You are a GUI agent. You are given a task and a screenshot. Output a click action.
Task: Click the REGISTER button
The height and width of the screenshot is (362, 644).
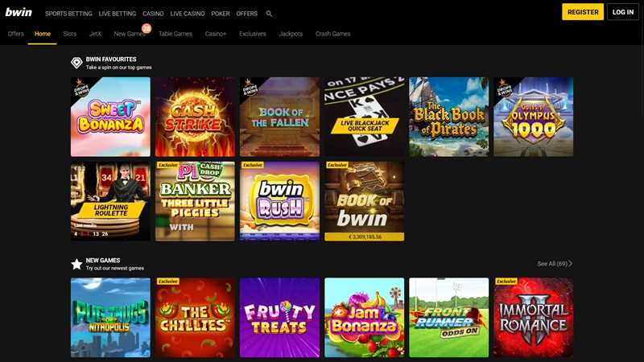[583, 12]
